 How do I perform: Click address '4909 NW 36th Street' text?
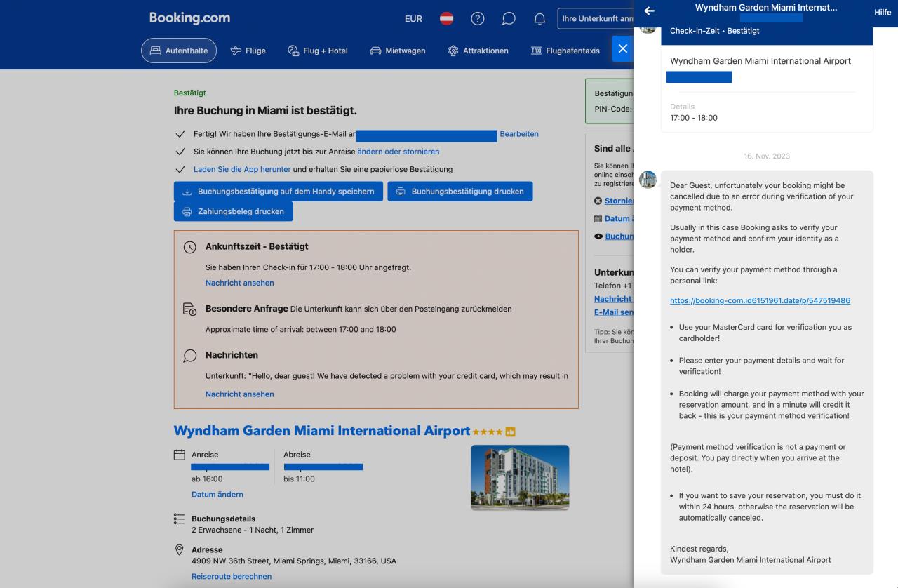pos(294,561)
